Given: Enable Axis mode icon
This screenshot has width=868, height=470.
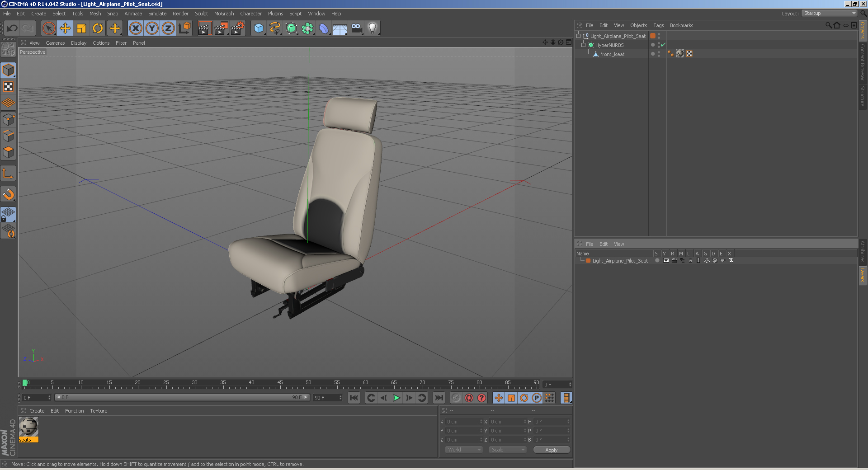Looking at the screenshot, I should [8, 173].
